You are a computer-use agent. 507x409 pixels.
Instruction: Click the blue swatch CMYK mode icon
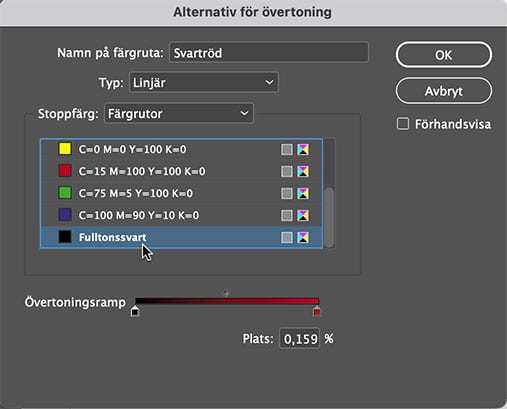303,215
